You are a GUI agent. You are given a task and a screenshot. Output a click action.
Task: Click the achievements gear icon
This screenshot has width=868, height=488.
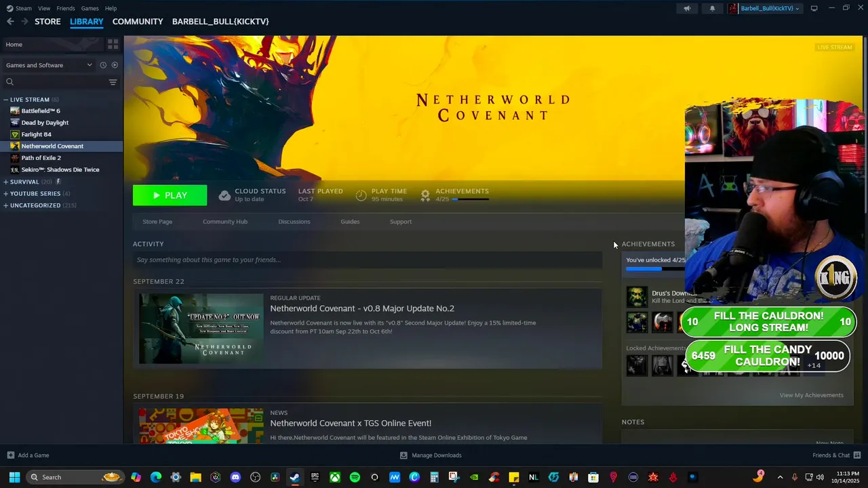click(425, 195)
